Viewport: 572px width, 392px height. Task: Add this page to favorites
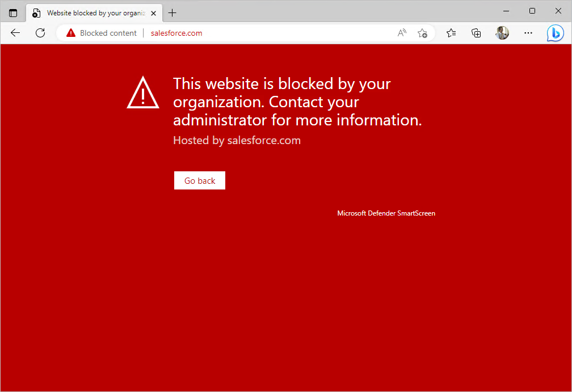tap(422, 33)
